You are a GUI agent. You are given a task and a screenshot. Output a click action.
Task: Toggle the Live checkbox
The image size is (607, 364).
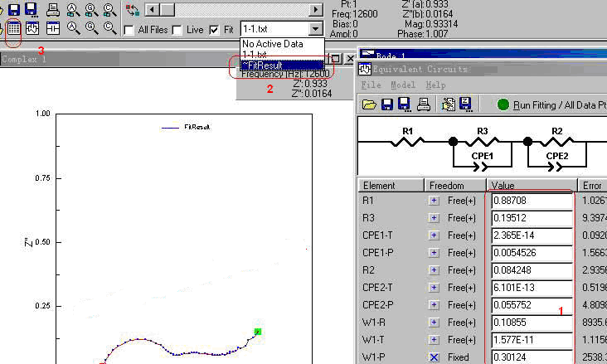[x=178, y=30]
